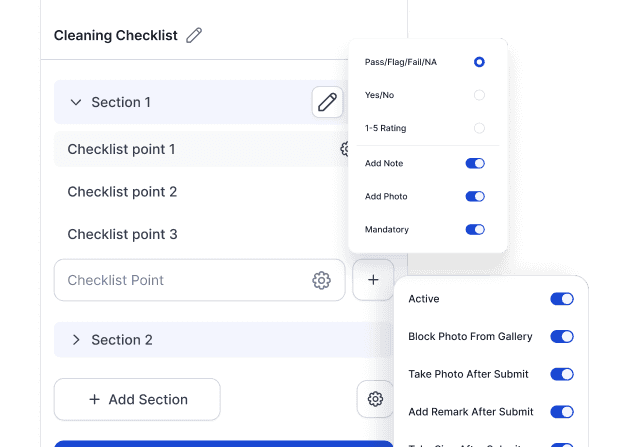Click the pencil icon beside Cleaning Checklist title

pyautogui.click(x=194, y=35)
